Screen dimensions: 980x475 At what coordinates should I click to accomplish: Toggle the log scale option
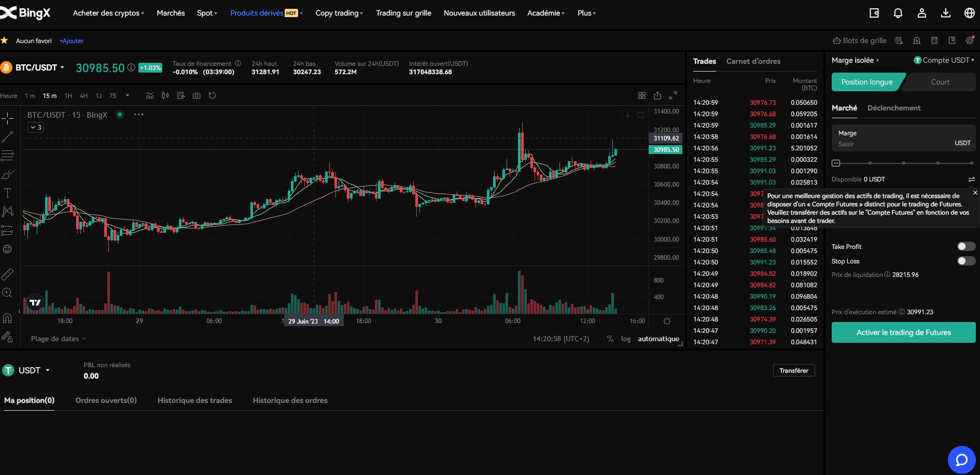(626, 339)
